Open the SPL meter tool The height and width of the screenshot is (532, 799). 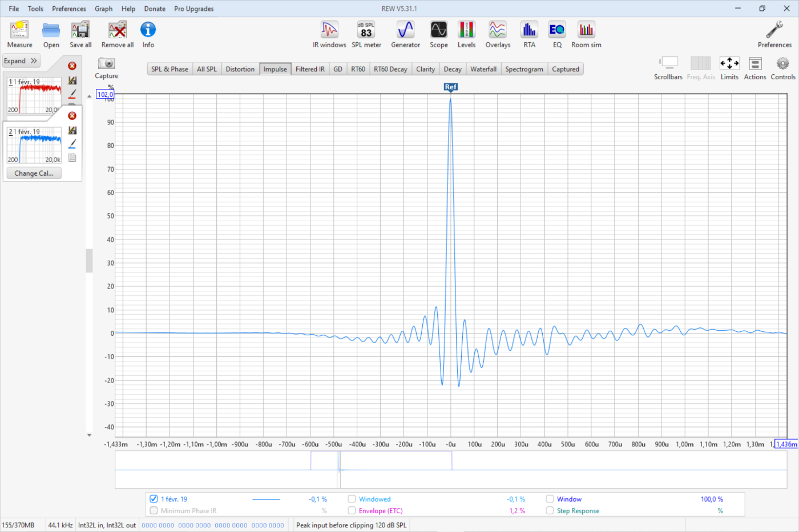pos(366,34)
